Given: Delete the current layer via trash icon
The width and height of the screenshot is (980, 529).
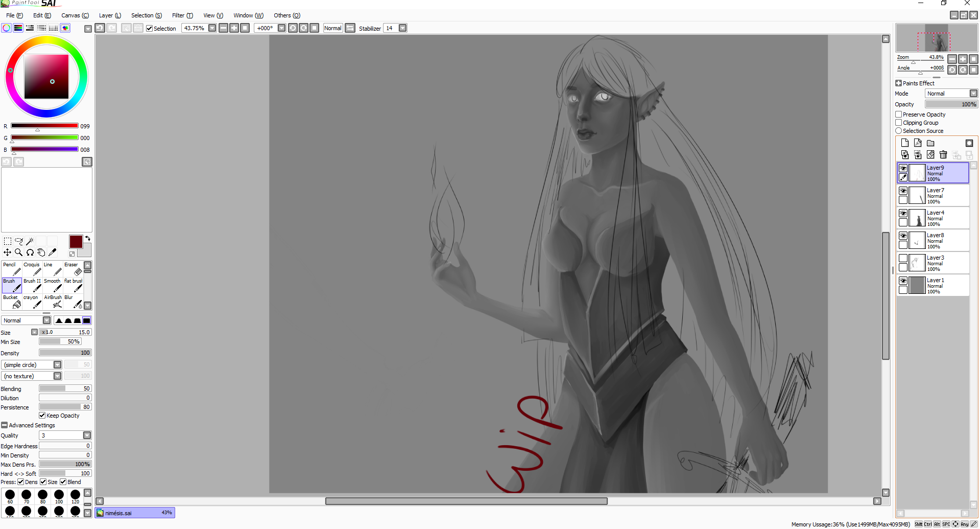Looking at the screenshot, I should coord(943,154).
